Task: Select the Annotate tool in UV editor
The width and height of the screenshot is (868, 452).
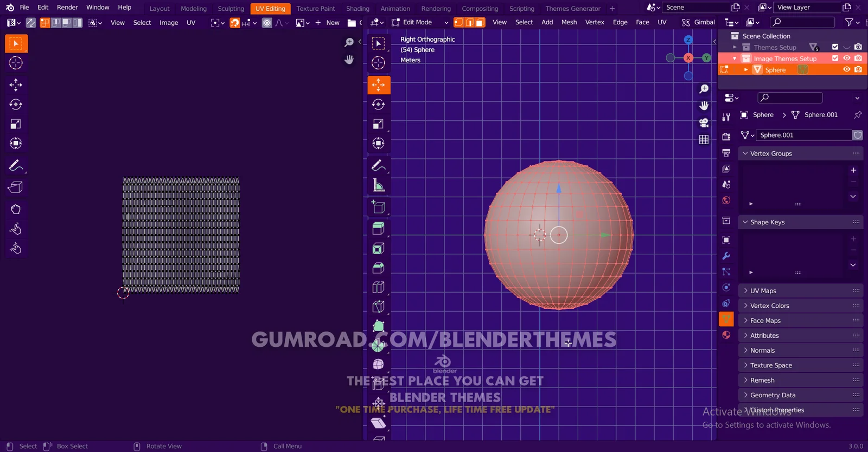Action: tap(16, 165)
